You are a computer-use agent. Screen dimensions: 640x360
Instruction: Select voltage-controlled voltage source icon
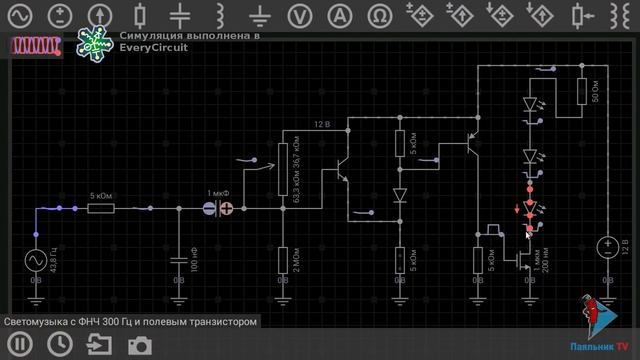[x=420, y=15]
